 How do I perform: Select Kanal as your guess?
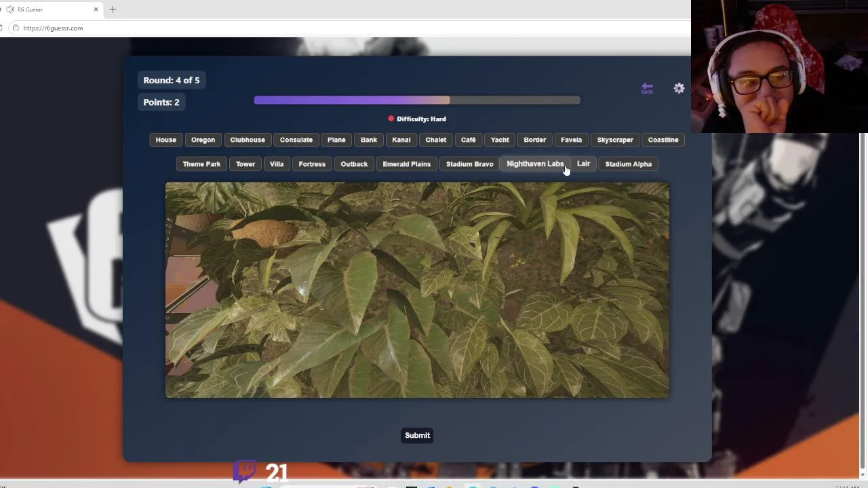pyautogui.click(x=401, y=140)
